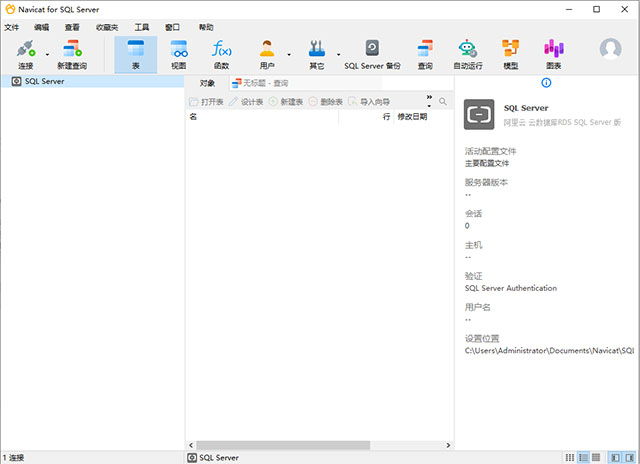
Task: Switch to icon view in status bar
Action: [x=570, y=457]
